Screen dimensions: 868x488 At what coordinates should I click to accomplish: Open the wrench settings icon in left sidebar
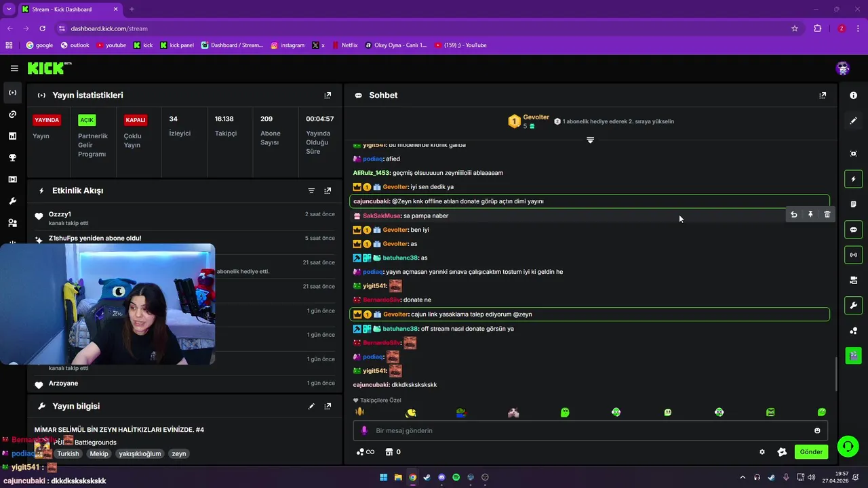coord(12,201)
